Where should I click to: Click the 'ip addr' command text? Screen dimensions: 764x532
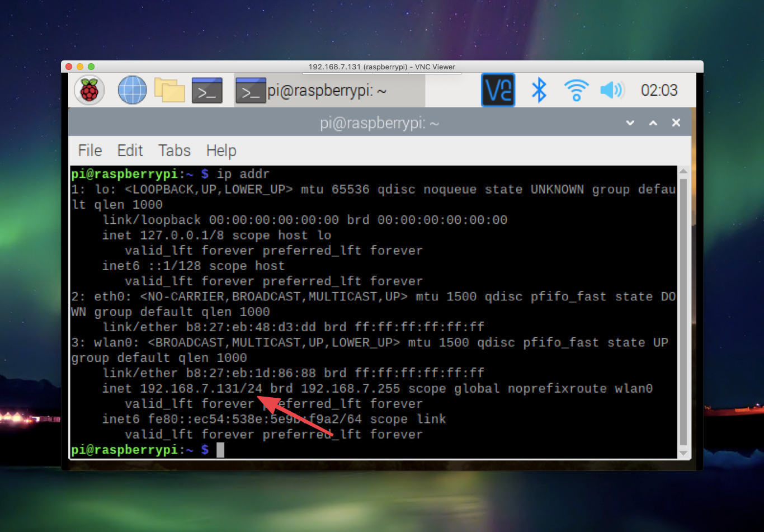coord(243,174)
